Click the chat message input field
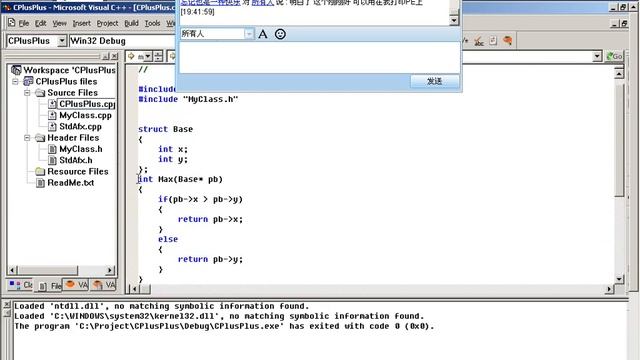 [x=319, y=57]
